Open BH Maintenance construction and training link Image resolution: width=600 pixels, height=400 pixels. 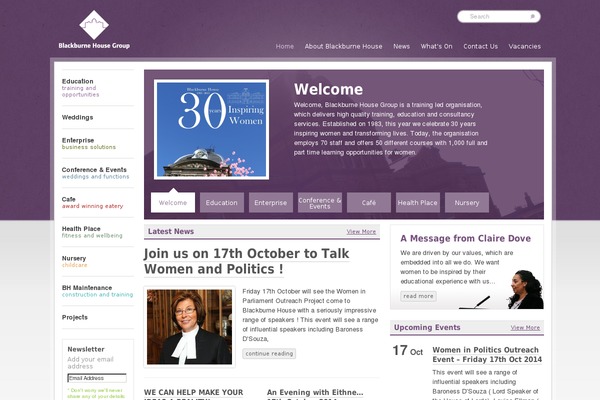[98, 291]
